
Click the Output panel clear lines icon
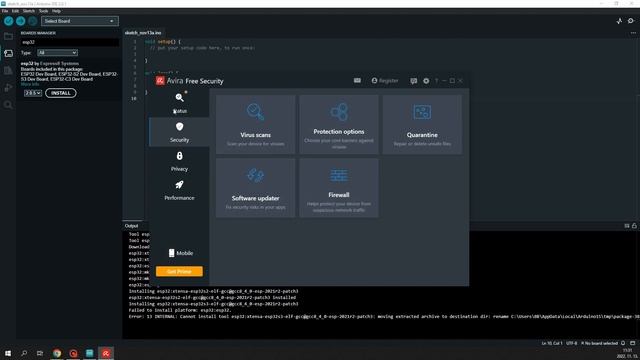tap(627, 226)
